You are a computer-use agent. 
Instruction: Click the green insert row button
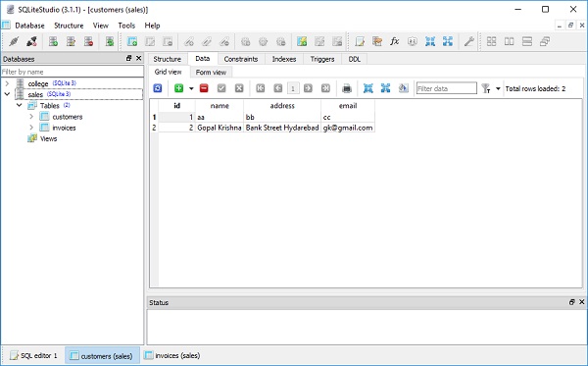[x=179, y=88]
